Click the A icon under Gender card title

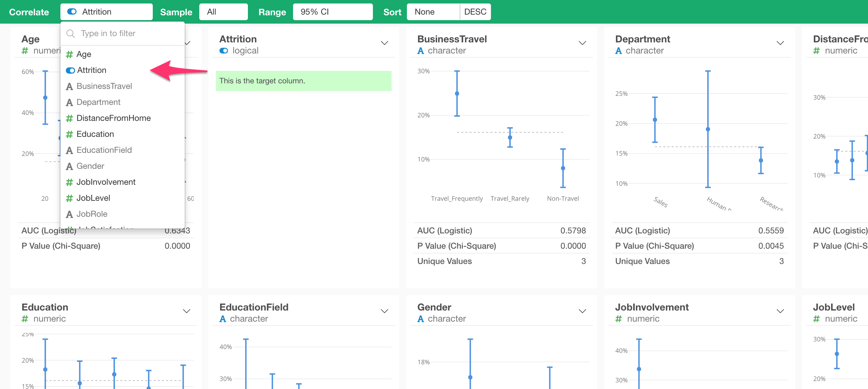tap(420, 318)
